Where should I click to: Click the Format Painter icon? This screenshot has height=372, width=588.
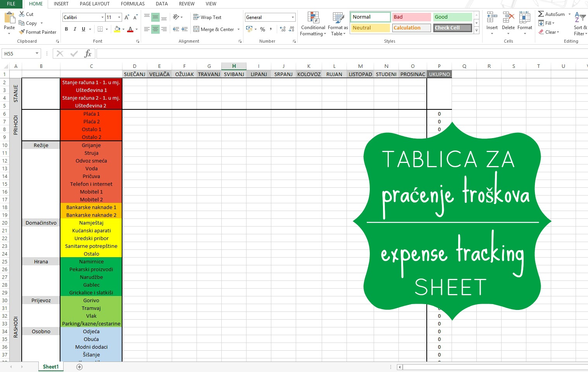tap(21, 32)
